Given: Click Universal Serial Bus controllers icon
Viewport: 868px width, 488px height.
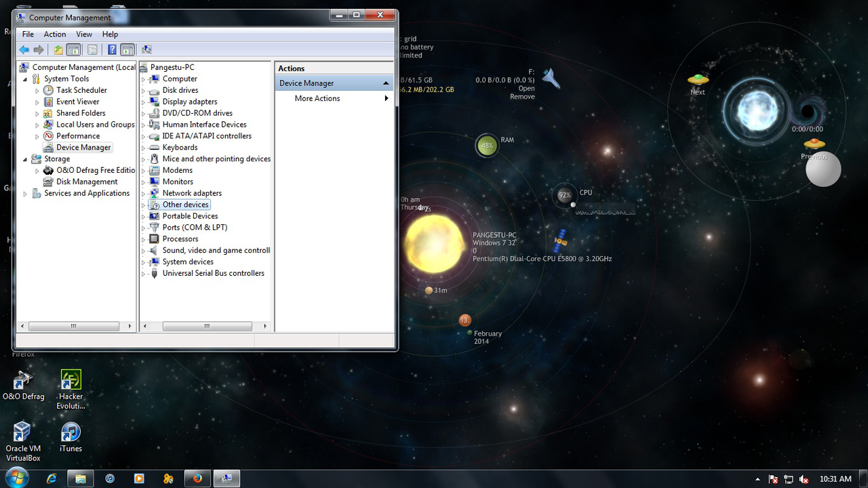Looking at the screenshot, I should pos(154,273).
